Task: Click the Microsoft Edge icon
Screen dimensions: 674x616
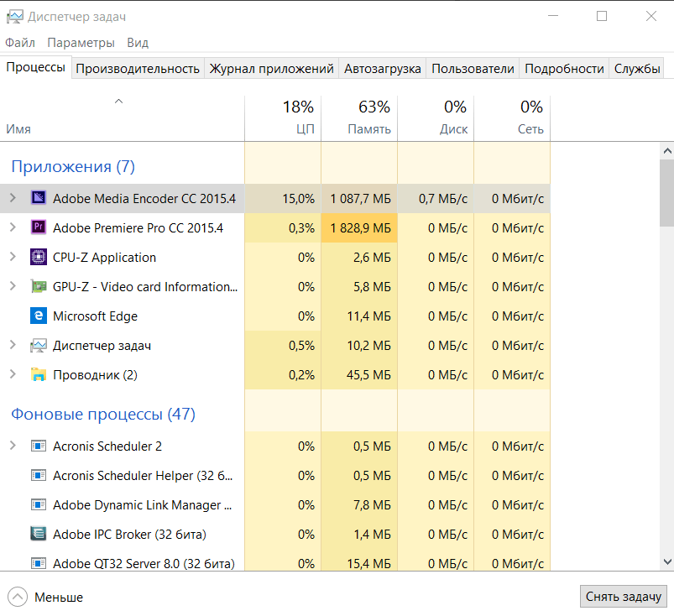Action: point(39,316)
